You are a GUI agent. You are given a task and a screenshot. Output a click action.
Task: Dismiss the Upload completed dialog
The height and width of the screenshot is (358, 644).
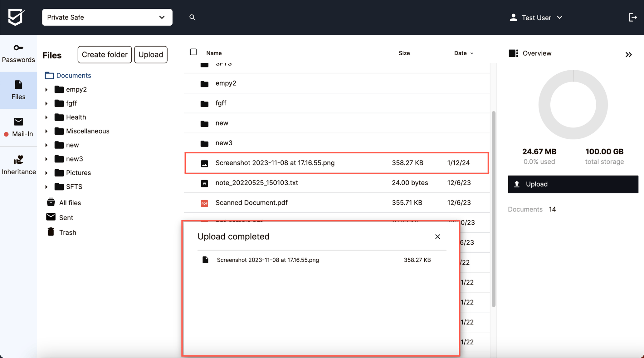tap(437, 236)
